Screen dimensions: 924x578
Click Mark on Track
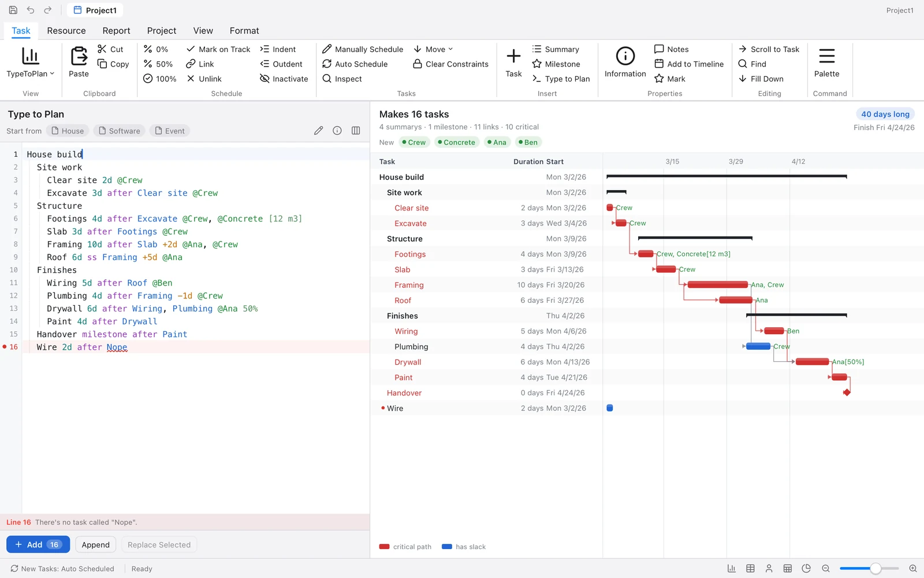pos(218,49)
